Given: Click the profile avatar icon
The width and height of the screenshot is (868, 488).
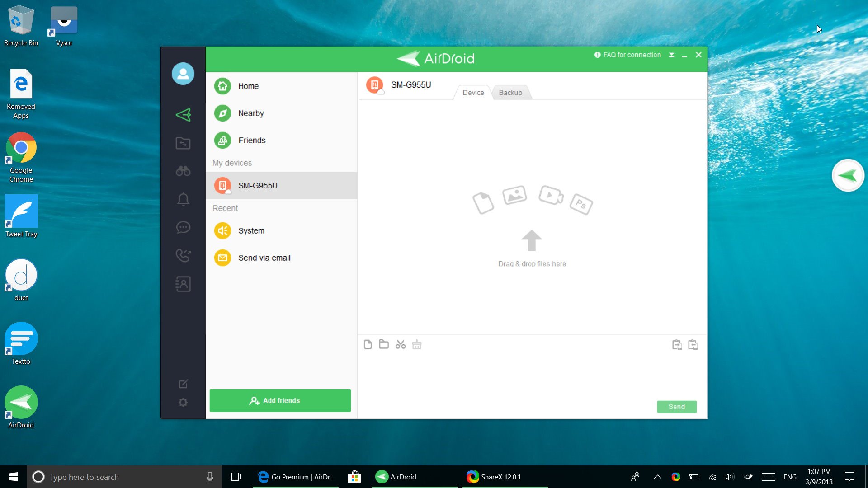Looking at the screenshot, I should [183, 74].
